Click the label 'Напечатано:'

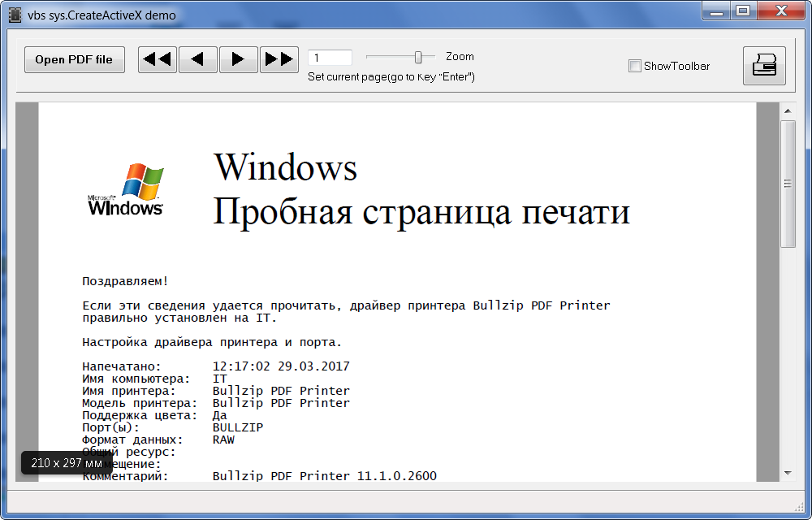122,366
